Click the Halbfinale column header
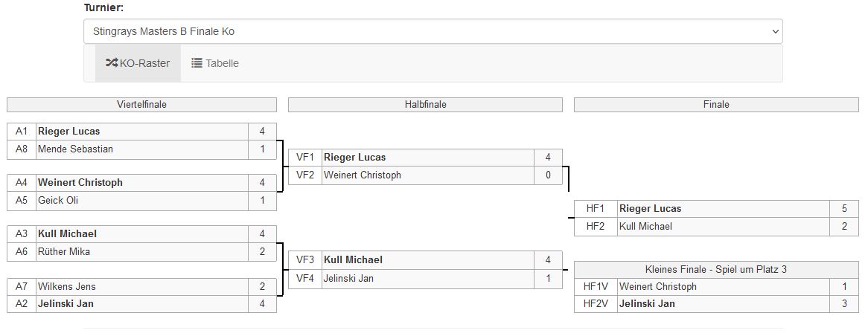Screen dimensions: 868x336 pyautogui.click(x=425, y=105)
